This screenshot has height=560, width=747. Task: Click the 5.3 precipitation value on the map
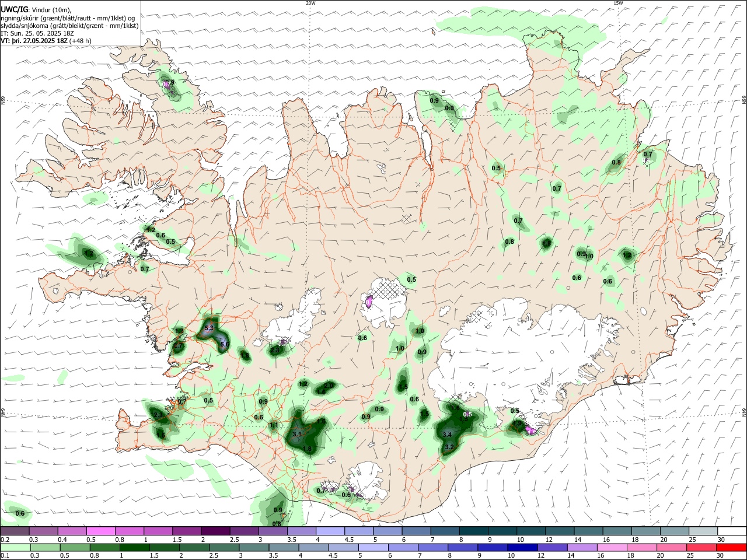coord(210,328)
